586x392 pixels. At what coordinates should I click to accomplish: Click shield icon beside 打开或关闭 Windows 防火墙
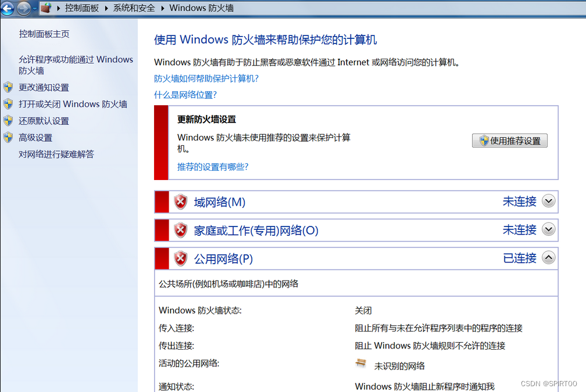tap(8, 104)
